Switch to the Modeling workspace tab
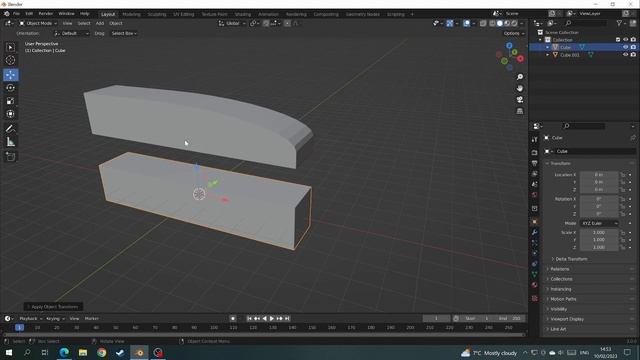The image size is (640, 360). click(131, 14)
